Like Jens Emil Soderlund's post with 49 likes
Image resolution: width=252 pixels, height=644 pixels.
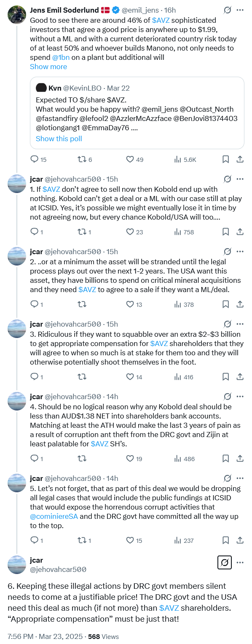pos(135,159)
